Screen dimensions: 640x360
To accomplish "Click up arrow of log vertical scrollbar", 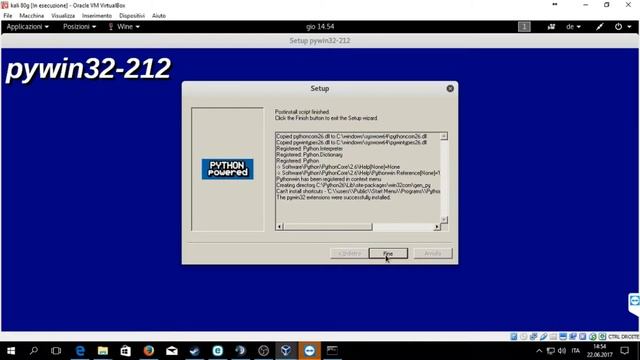I will 444,136.
